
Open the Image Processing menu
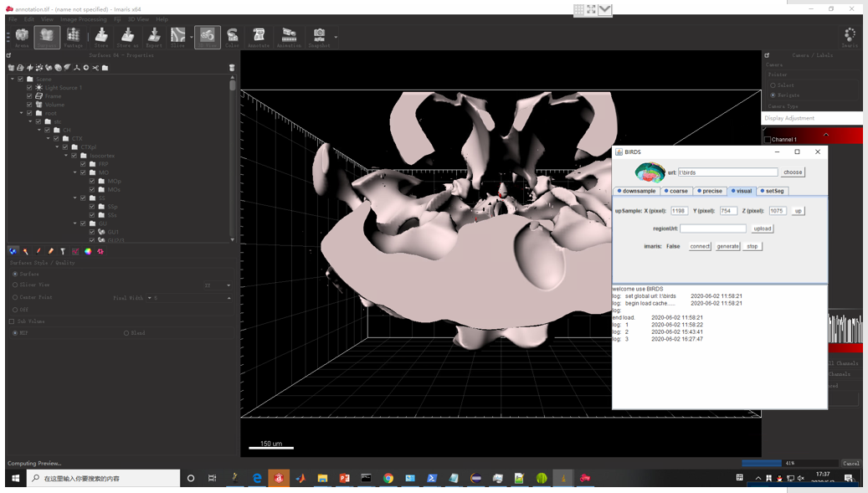tap(83, 18)
